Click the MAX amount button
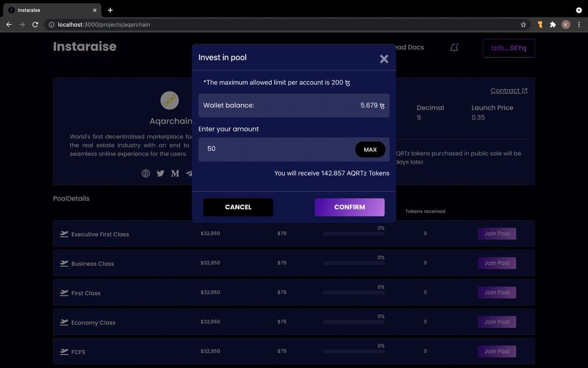The width and height of the screenshot is (588, 368). coord(370,149)
